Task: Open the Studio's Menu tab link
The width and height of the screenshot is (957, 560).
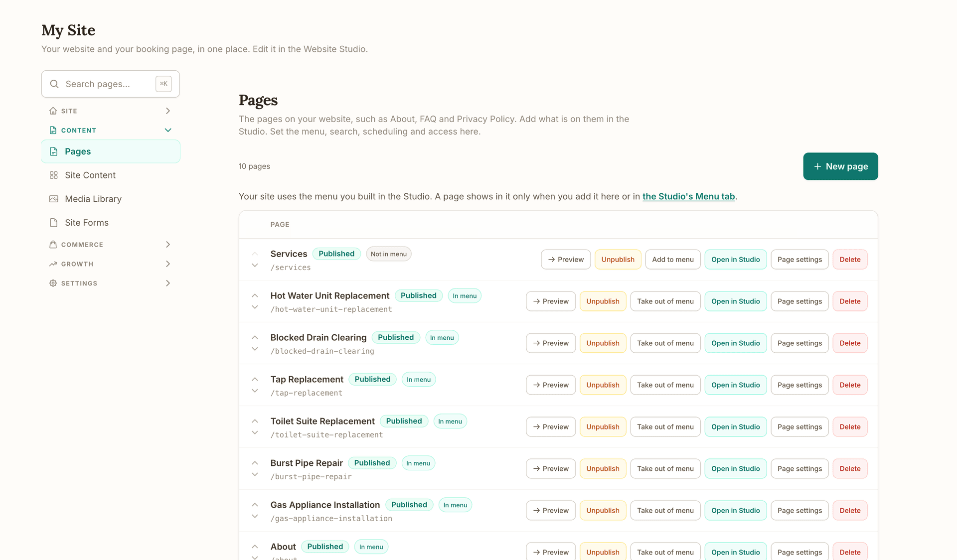Action: [x=688, y=196]
